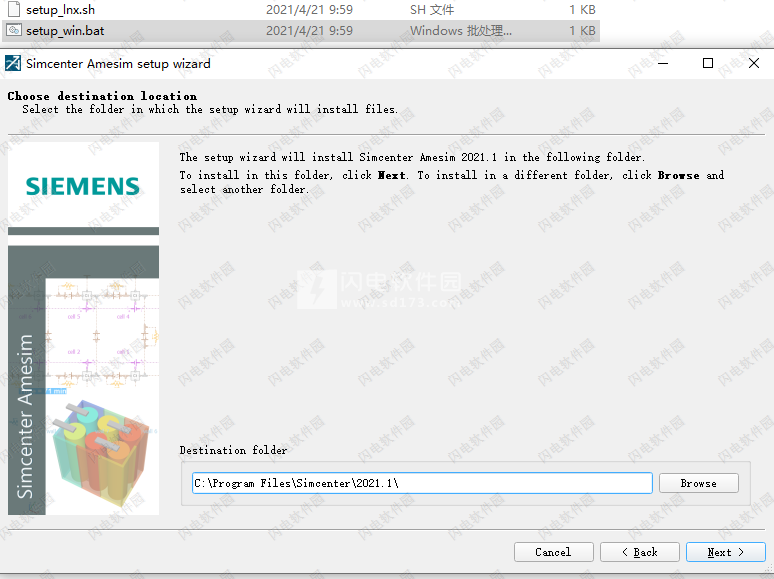Click the 'Destination folder' label

pyautogui.click(x=233, y=450)
